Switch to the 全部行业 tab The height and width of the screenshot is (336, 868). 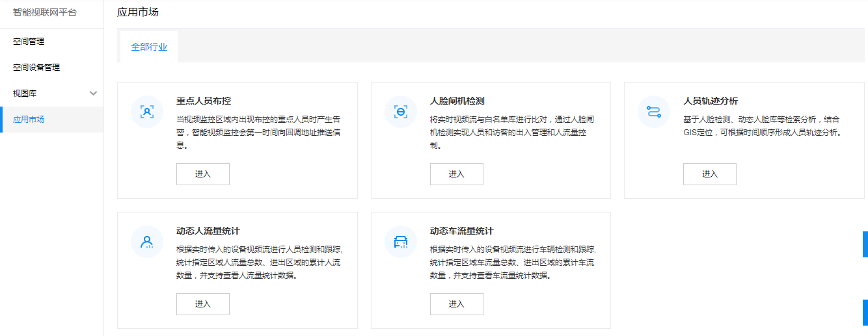[149, 47]
